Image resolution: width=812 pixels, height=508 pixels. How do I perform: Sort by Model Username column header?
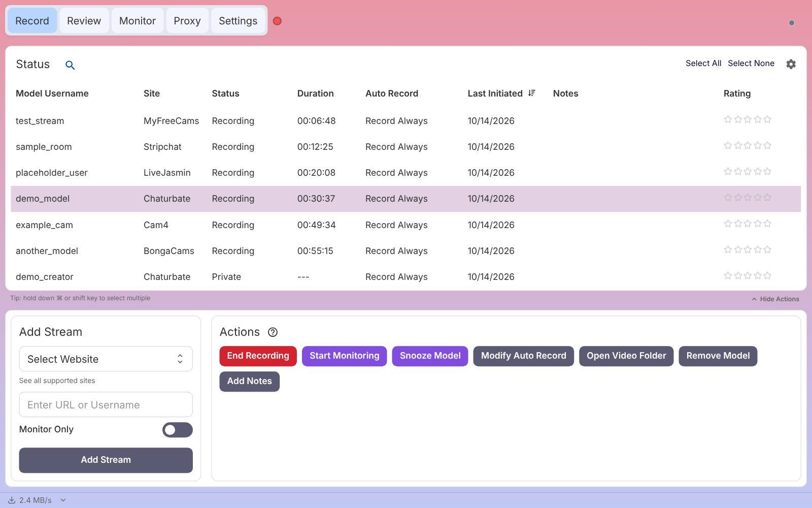[x=52, y=93]
